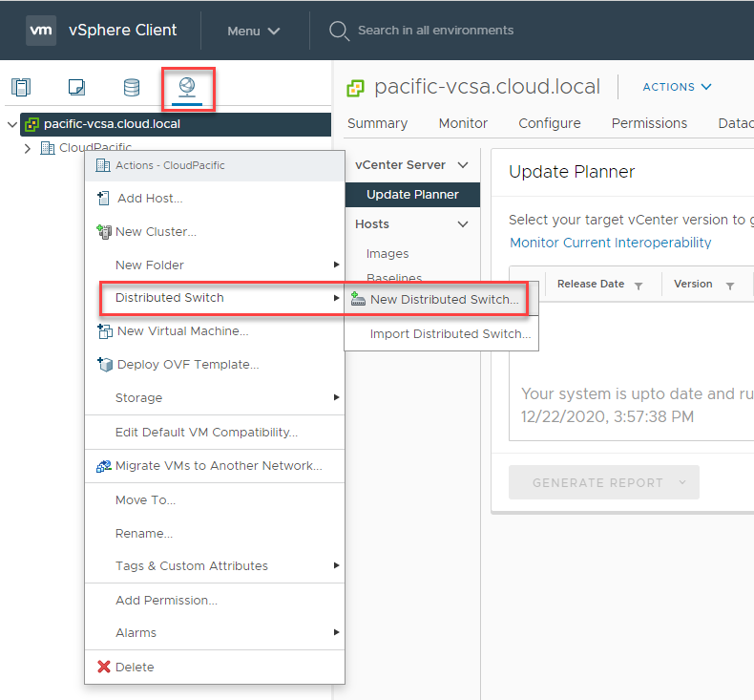Viewport: 754px width, 700px height.
Task: Collapse the pacific-vcsa.cloud.local tree node
Action: point(12,124)
